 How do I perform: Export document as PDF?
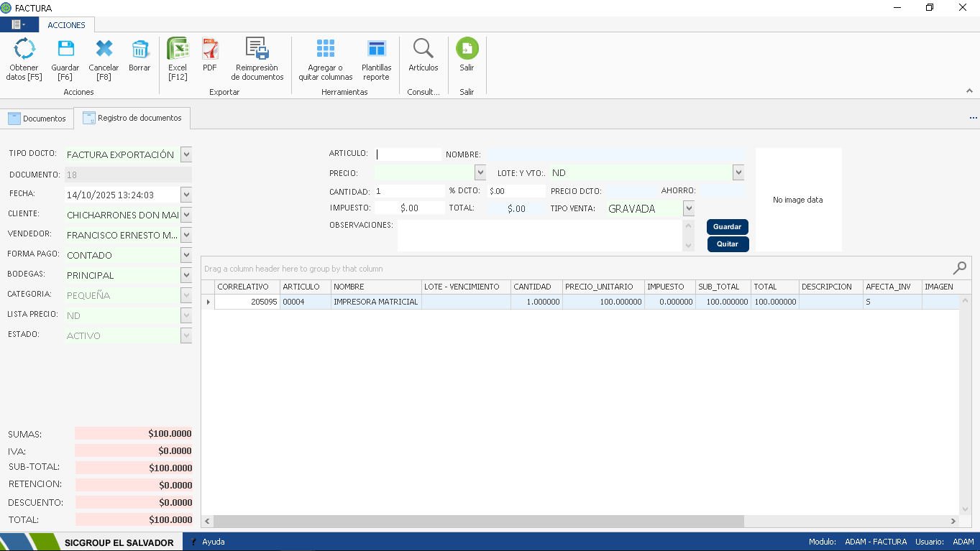point(209,50)
